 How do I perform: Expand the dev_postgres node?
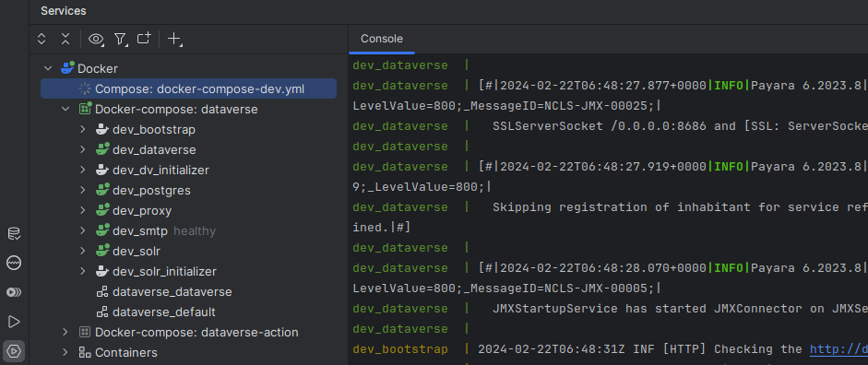click(83, 190)
